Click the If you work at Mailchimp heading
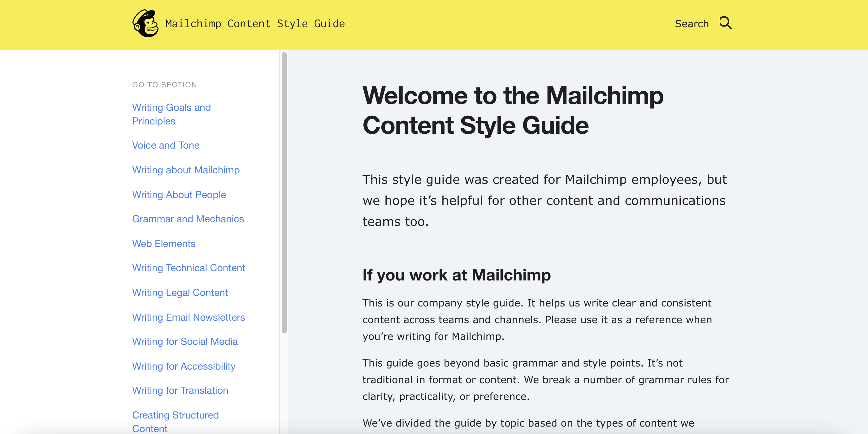 coord(456,275)
